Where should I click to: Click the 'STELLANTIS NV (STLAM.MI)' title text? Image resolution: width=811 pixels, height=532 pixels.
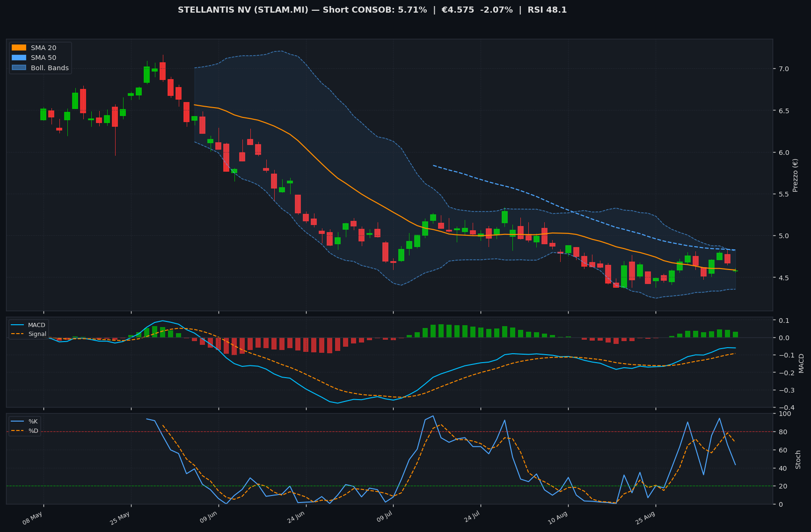243,10
